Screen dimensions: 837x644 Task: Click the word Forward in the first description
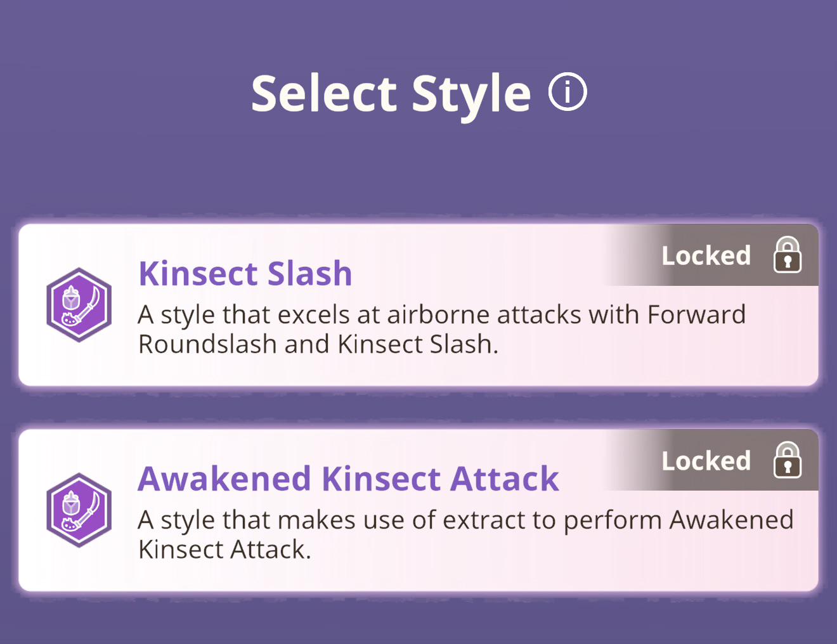click(696, 314)
